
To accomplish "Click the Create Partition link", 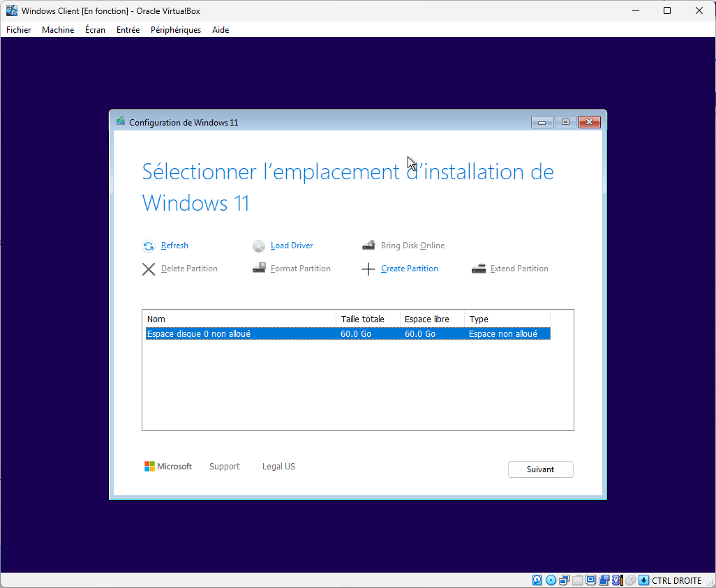I will pyautogui.click(x=409, y=269).
